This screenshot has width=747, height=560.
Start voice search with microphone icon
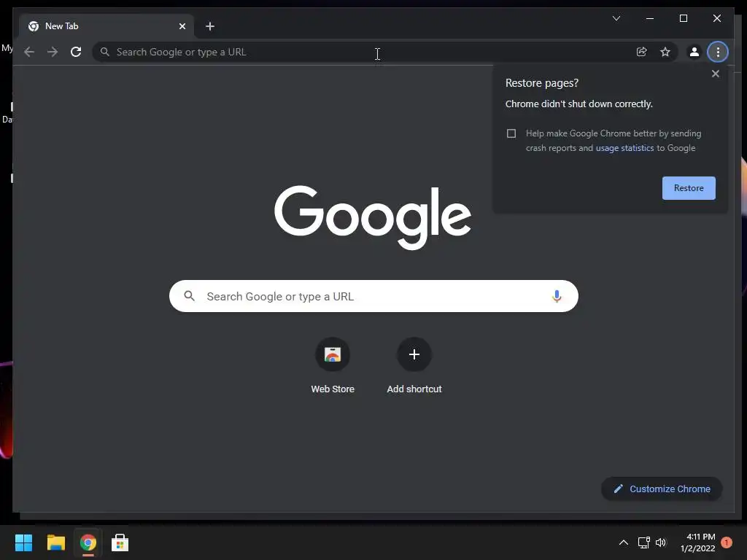point(557,296)
